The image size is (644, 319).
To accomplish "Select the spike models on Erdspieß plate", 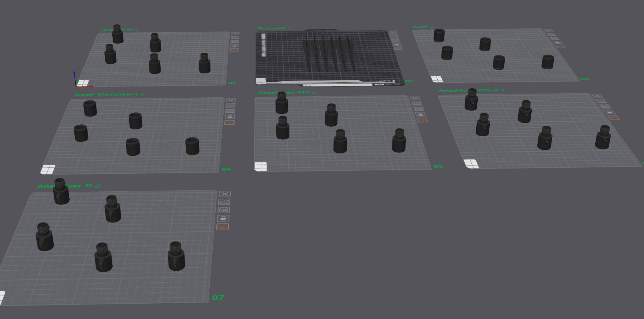I will (329, 53).
